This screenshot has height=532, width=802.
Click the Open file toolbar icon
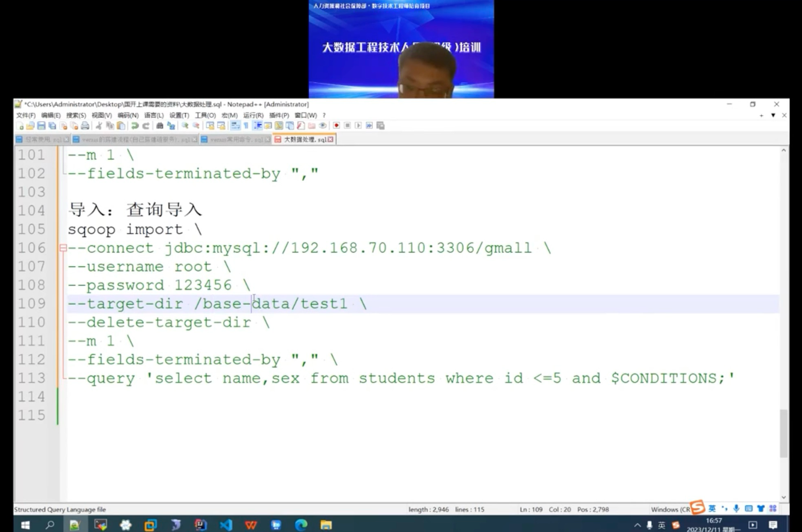(31, 126)
